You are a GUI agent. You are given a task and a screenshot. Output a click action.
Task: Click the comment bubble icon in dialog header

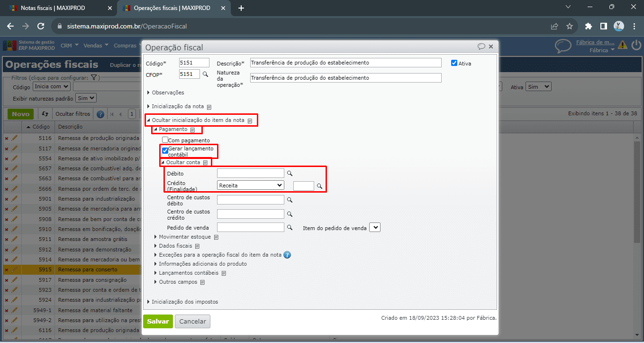click(x=481, y=46)
